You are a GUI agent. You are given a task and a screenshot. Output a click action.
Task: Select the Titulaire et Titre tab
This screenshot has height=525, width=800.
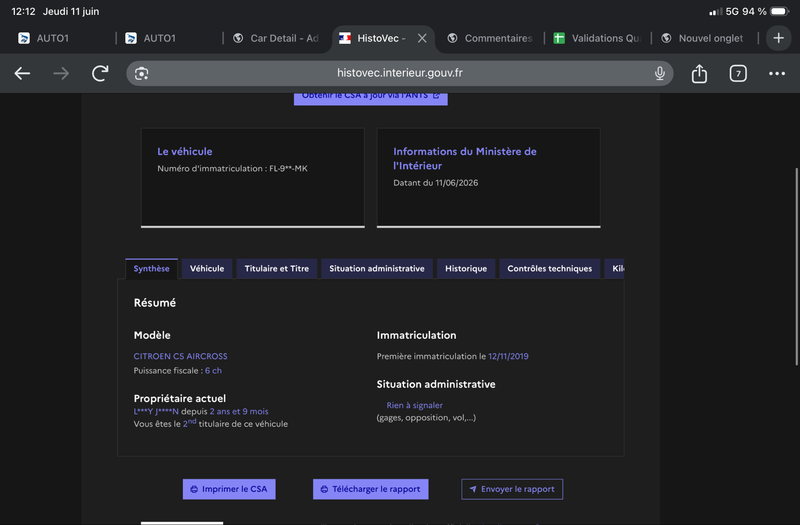click(277, 268)
